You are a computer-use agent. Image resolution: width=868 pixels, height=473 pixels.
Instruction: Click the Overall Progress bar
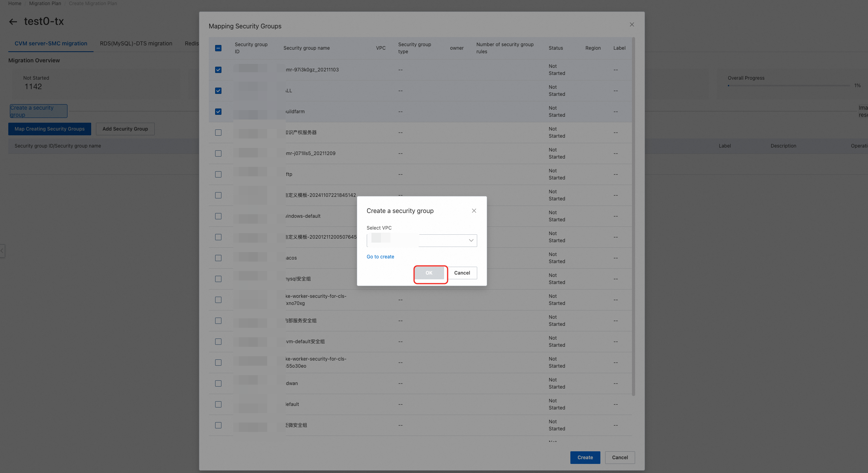[789, 86]
